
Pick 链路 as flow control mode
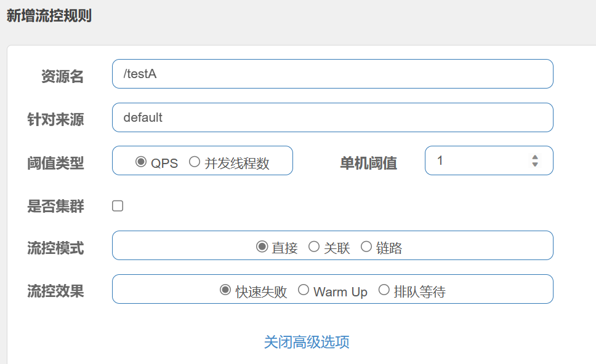point(366,247)
